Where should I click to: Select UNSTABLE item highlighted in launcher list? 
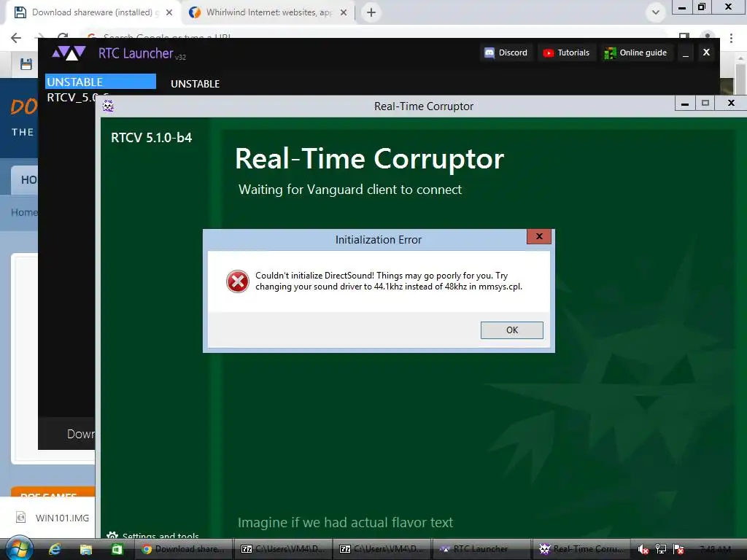(101, 82)
